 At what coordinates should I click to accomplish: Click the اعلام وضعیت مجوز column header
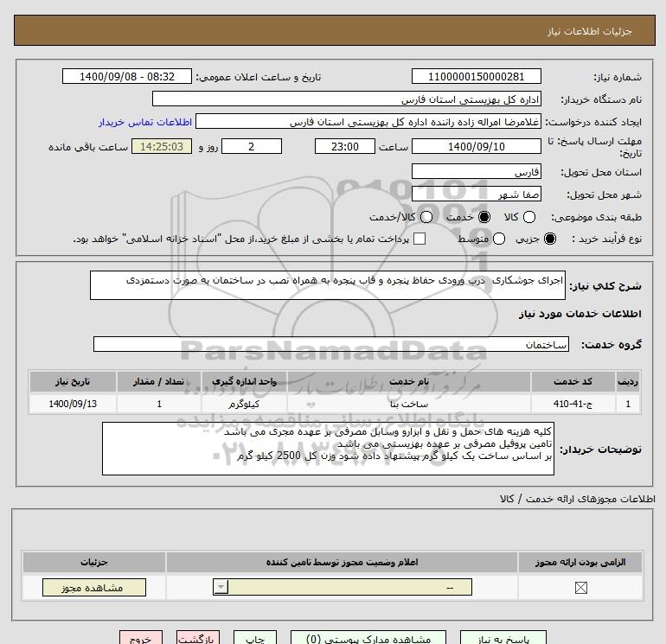tap(342, 562)
